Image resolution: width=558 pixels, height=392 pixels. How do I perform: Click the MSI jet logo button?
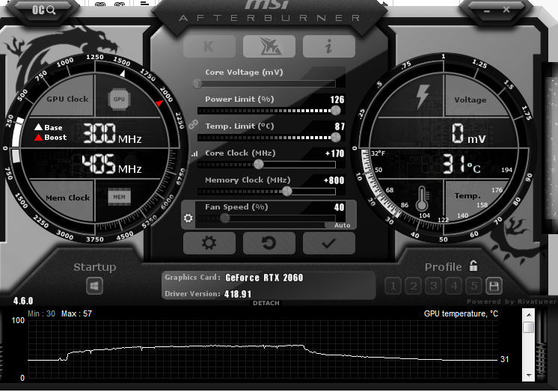pyautogui.click(x=269, y=46)
